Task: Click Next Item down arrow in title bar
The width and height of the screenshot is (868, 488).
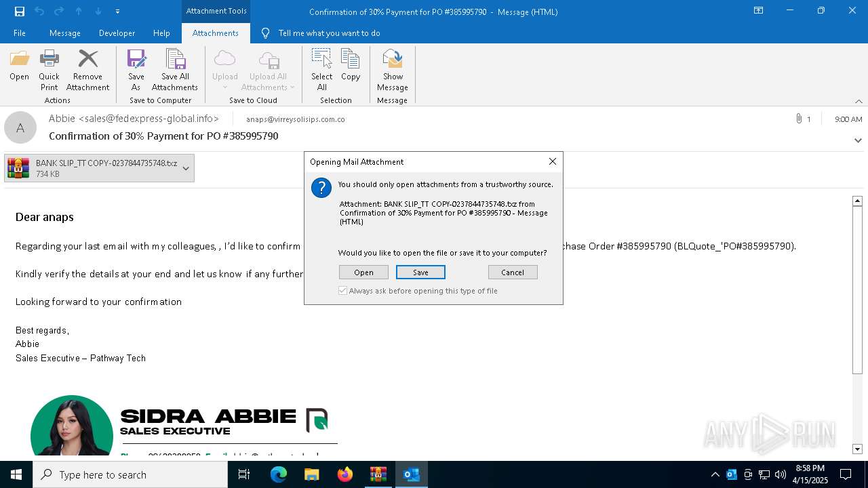Action: click(x=98, y=11)
